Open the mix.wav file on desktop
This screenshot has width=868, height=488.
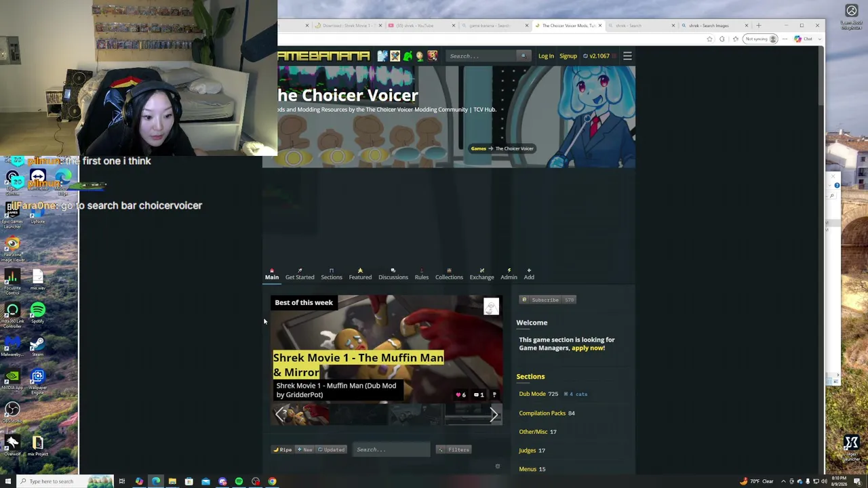pyautogui.click(x=37, y=279)
